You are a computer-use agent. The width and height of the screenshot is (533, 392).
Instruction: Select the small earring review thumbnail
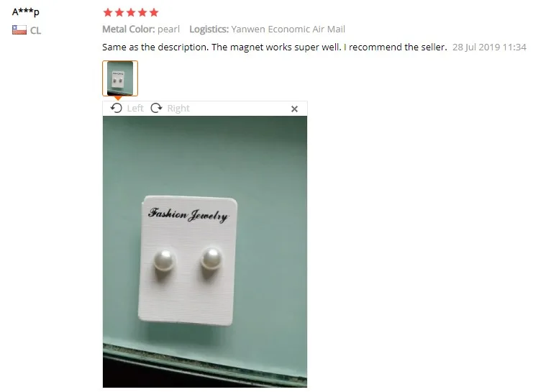click(x=120, y=78)
